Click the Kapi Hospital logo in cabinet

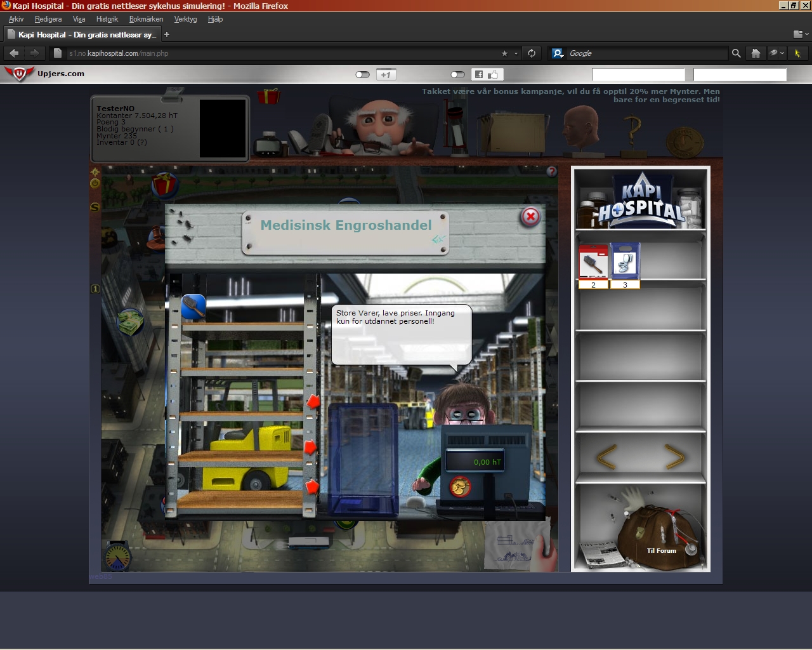pyautogui.click(x=641, y=202)
